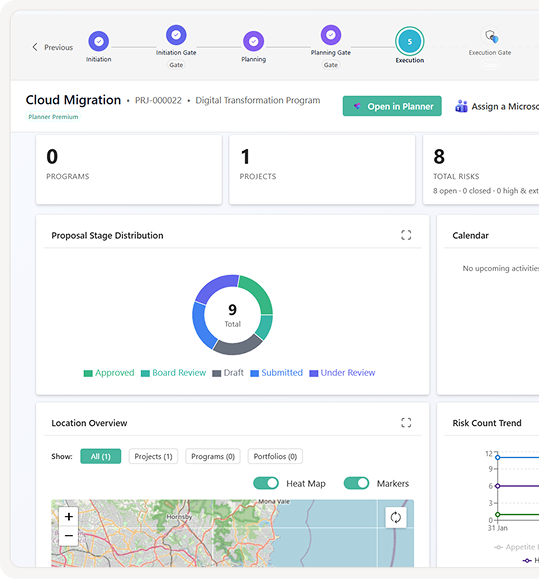Open the 0 Programs summary card

tap(129, 169)
